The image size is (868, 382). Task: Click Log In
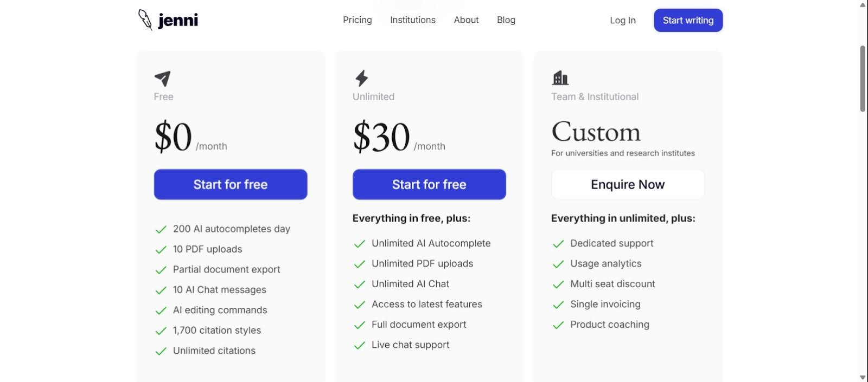pyautogui.click(x=622, y=20)
